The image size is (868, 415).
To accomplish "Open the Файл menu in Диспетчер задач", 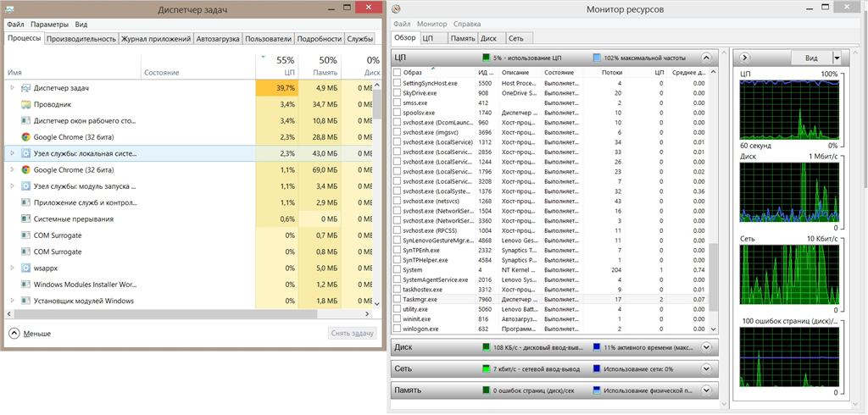I will [x=15, y=25].
